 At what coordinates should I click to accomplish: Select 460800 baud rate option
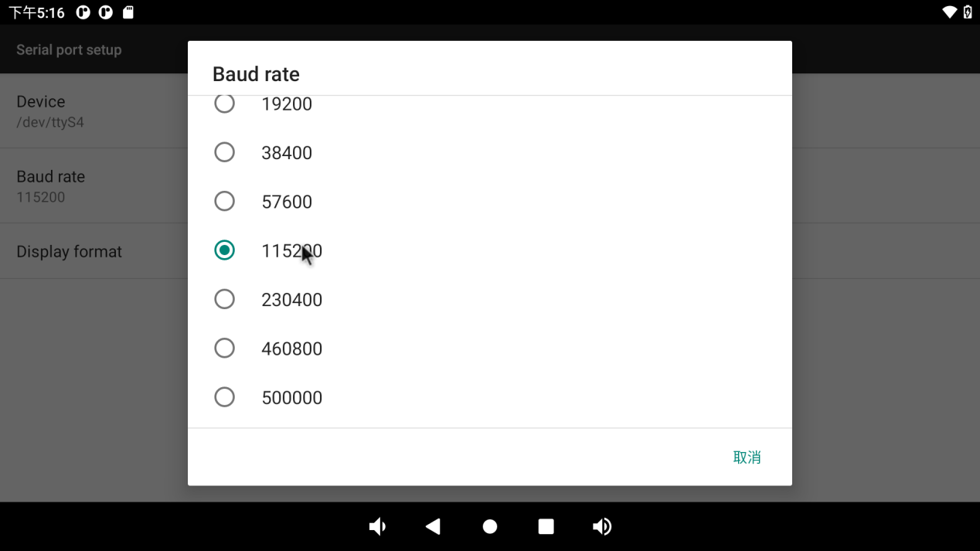coord(490,348)
